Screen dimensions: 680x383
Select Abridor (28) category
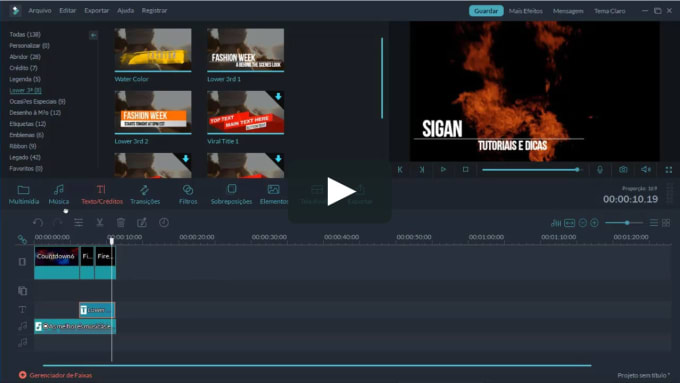(x=25, y=57)
